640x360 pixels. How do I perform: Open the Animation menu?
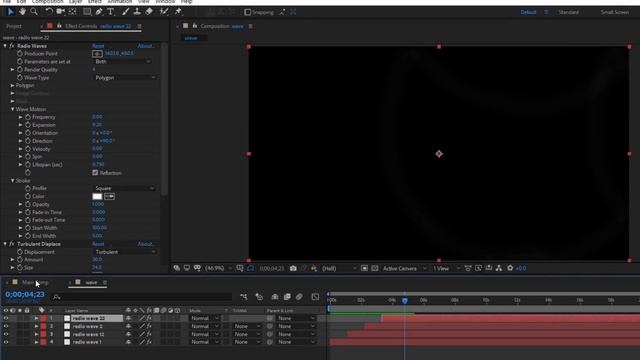120,2
